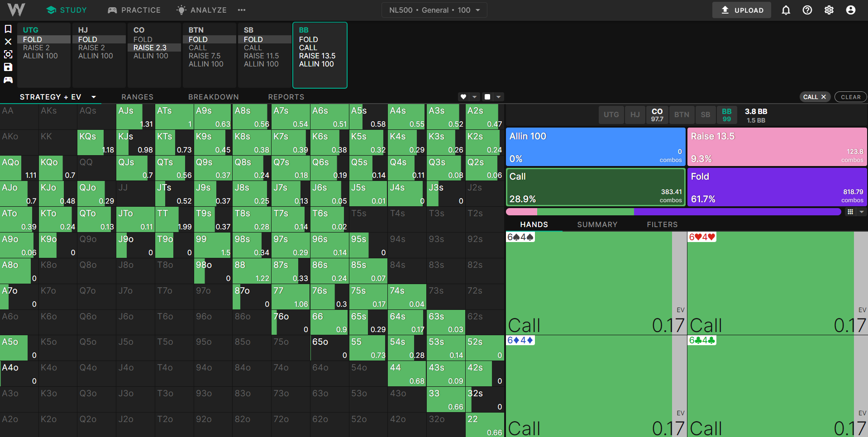Click the upload arrow icon

tap(725, 10)
